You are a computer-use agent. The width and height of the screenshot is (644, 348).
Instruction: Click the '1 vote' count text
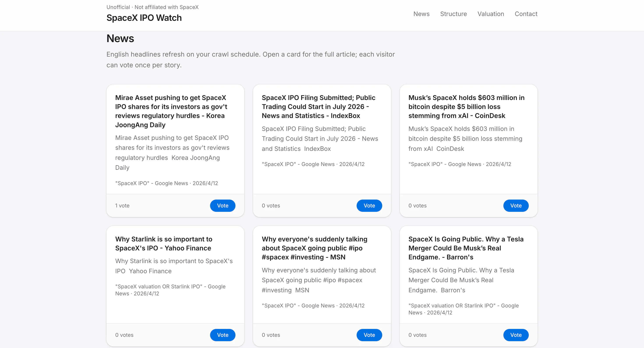[122, 205]
